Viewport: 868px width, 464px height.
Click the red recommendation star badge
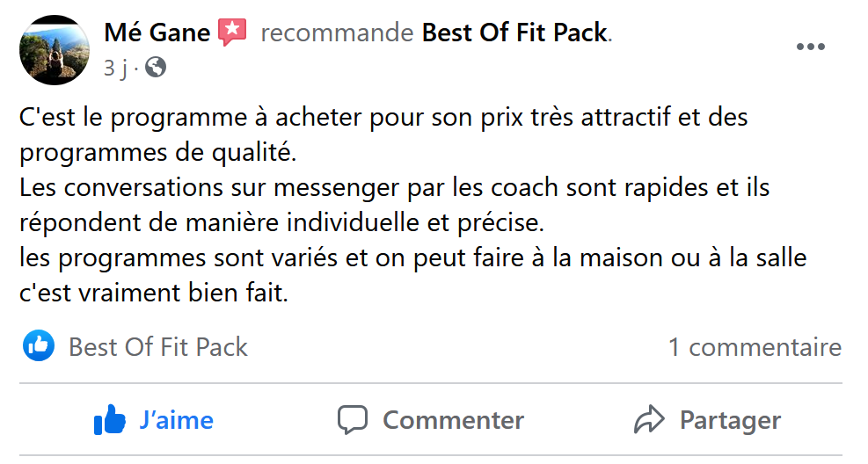click(232, 33)
